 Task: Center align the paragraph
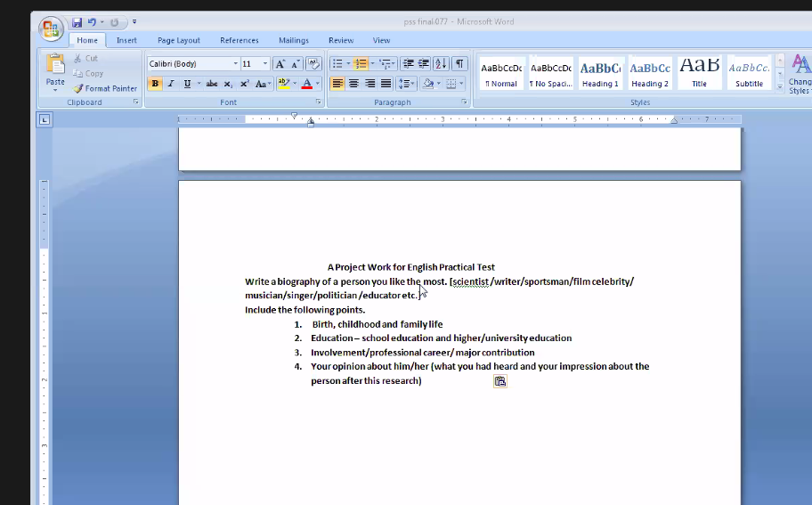353,84
